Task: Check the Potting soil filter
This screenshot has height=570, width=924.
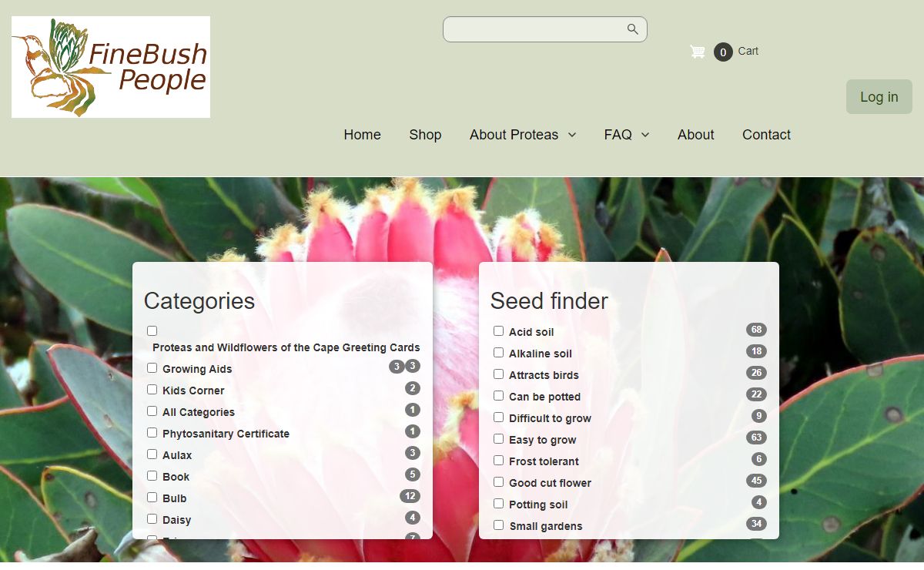Action: [x=498, y=503]
